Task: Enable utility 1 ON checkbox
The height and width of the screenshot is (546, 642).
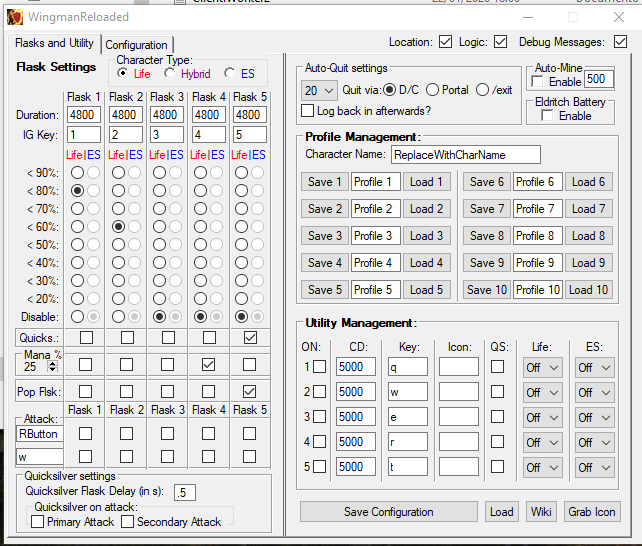Action: [x=319, y=366]
